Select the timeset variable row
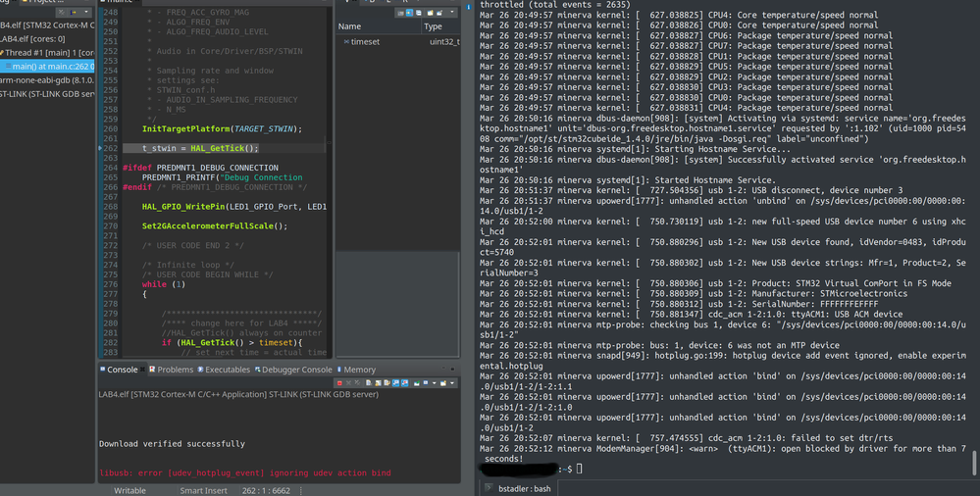 coord(398,42)
